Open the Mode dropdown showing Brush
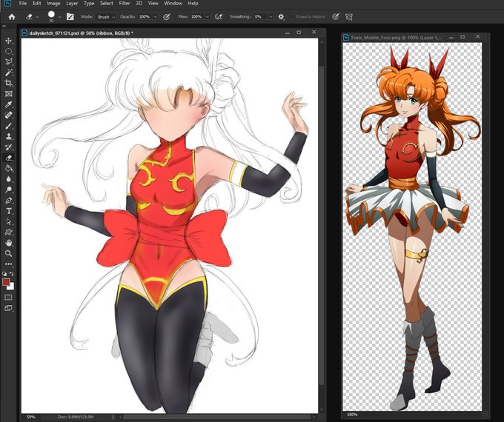The width and height of the screenshot is (504, 422). click(x=105, y=17)
